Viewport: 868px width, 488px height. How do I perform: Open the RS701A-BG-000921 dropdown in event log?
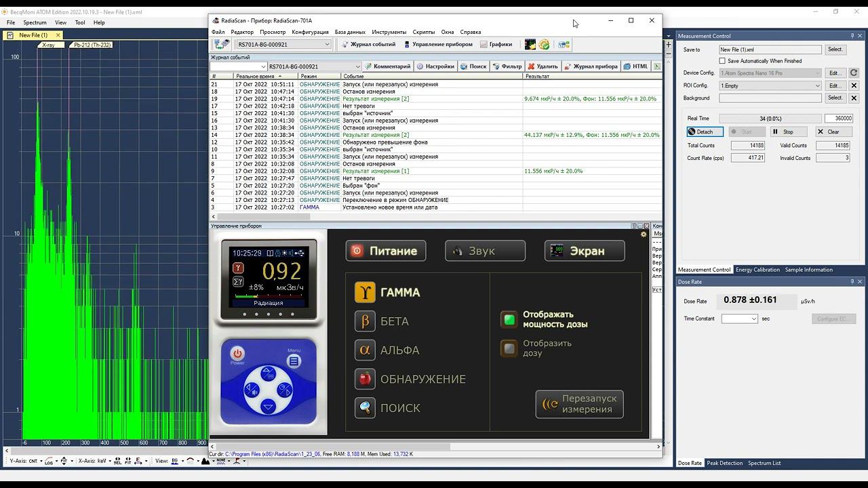click(314, 66)
